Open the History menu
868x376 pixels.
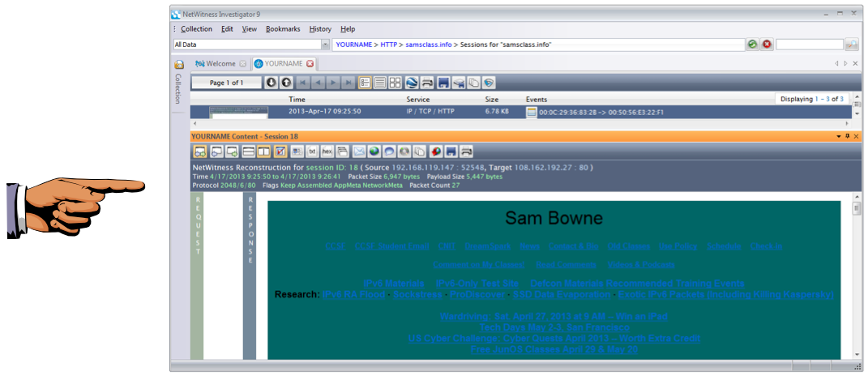320,29
